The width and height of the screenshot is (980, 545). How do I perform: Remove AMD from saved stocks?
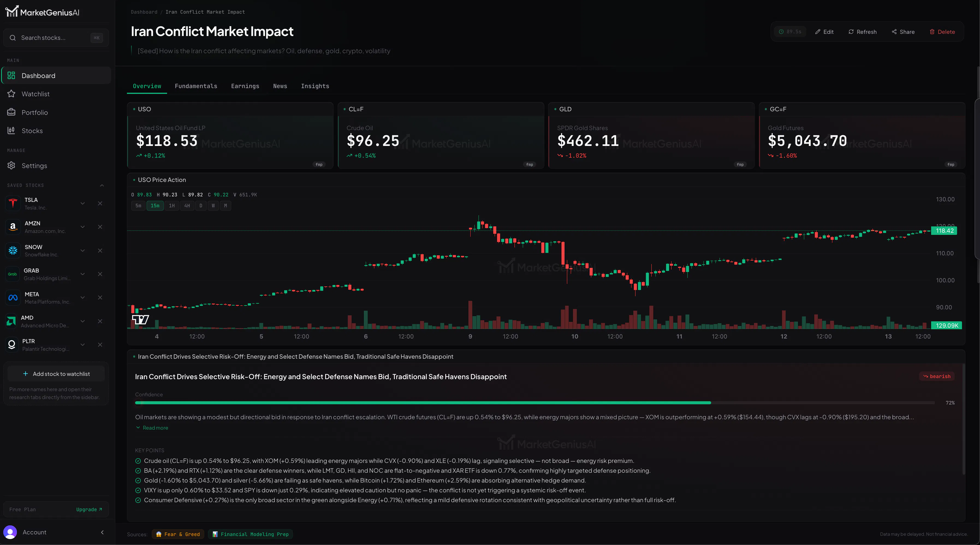100,321
